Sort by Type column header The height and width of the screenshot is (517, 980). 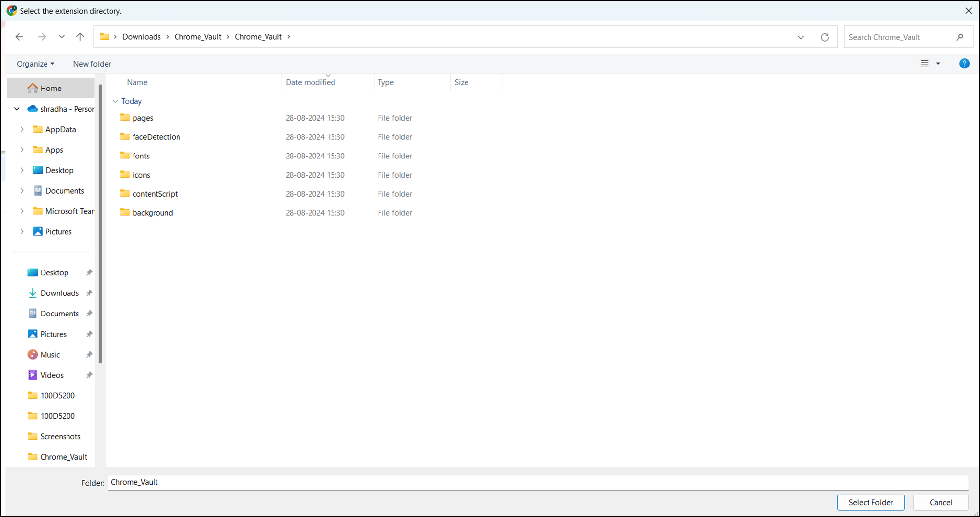coord(385,82)
